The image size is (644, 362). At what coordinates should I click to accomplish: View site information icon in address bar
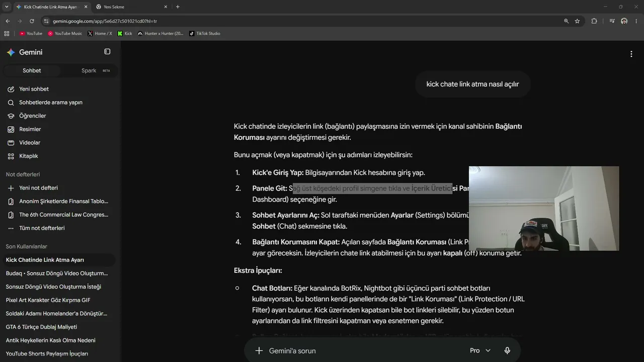[x=46, y=21]
